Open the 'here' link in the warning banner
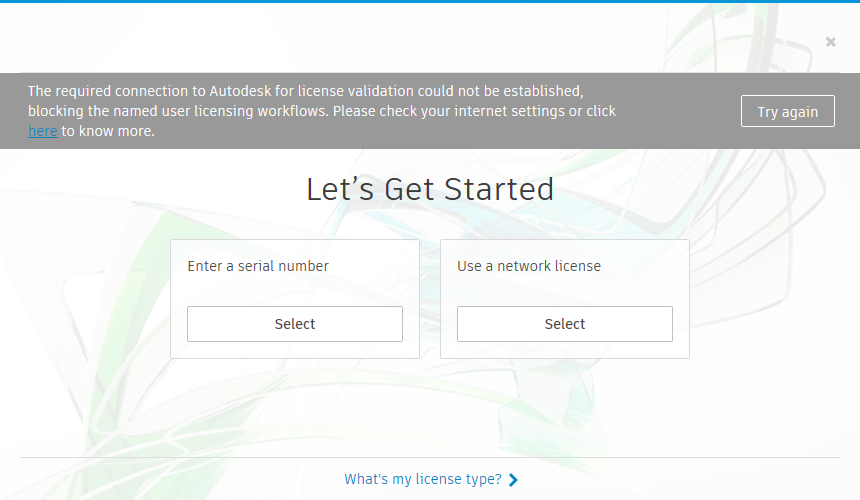The image size is (860, 500). point(43,132)
